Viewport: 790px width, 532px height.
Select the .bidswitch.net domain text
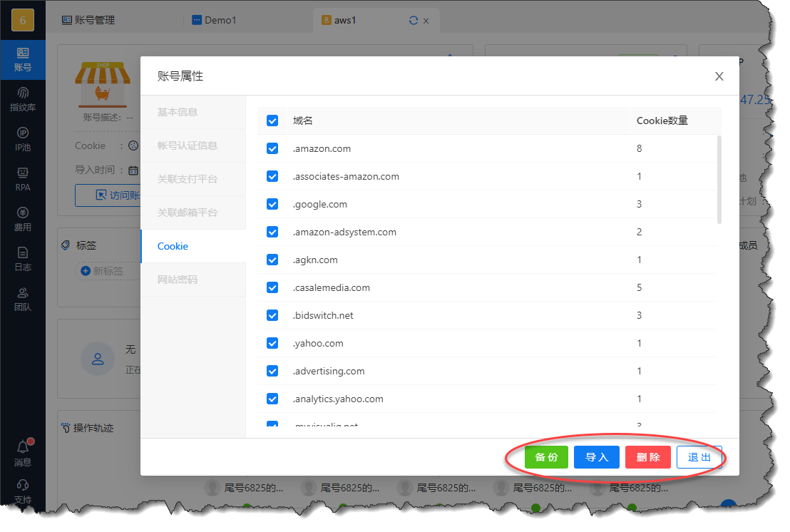coord(323,315)
